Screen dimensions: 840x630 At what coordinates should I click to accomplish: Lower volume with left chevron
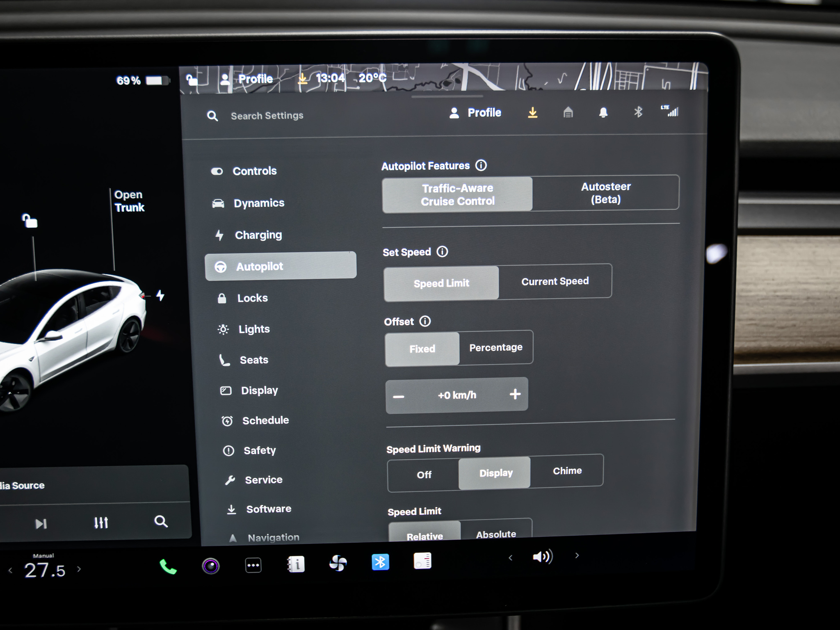point(510,557)
